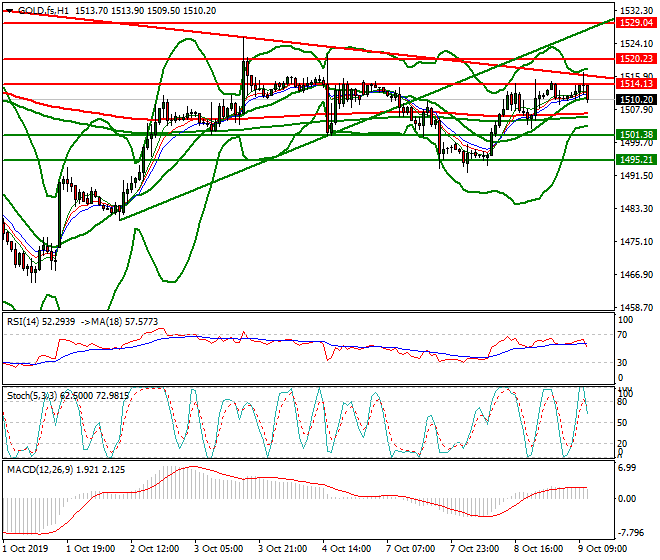
Task: Select the 1501.38 green support label
Action: pyautogui.click(x=636, y=135)
